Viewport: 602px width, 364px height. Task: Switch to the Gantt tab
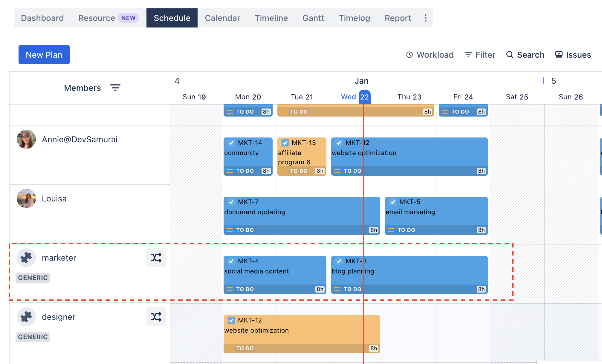(x=313, y=18)
